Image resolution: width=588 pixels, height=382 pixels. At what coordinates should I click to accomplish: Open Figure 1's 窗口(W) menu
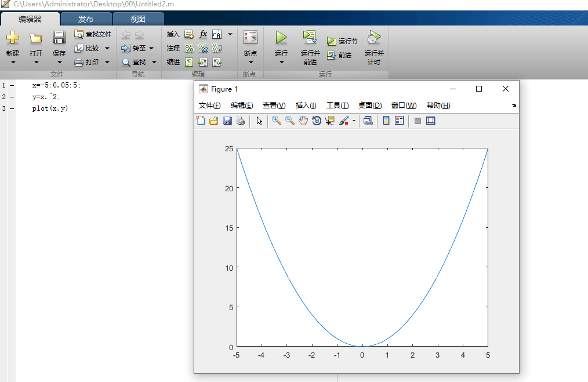[404, 105]
